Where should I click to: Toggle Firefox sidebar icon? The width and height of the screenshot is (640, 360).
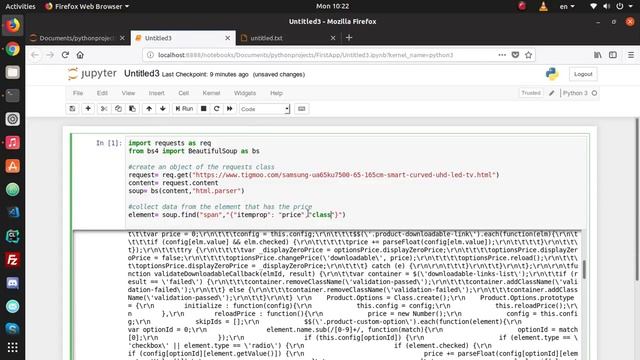point(613,55)
